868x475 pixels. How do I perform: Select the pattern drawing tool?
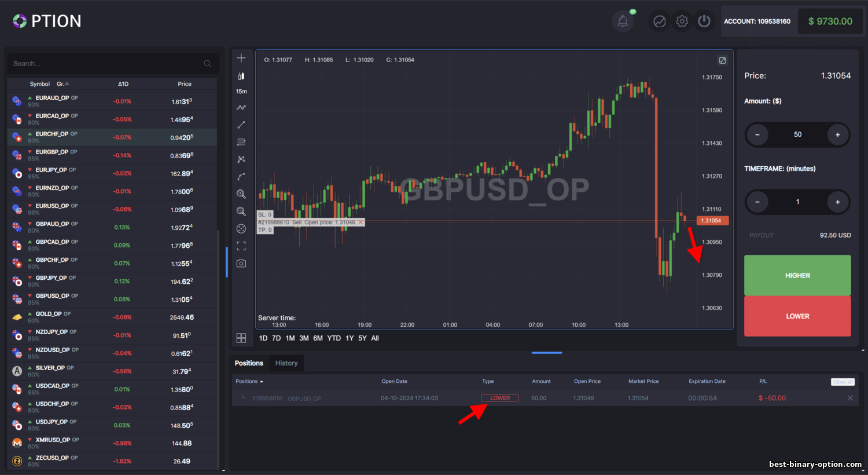tap(241, 159)
